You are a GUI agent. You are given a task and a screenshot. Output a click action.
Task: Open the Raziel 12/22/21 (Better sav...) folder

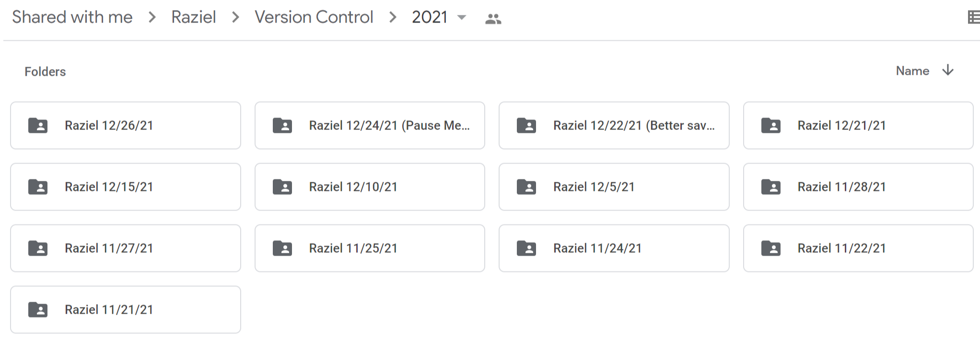(614, 126)
